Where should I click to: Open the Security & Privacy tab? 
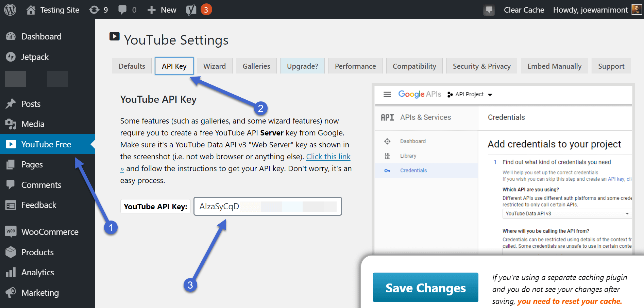pyautogui.click(x=481, y=66)
